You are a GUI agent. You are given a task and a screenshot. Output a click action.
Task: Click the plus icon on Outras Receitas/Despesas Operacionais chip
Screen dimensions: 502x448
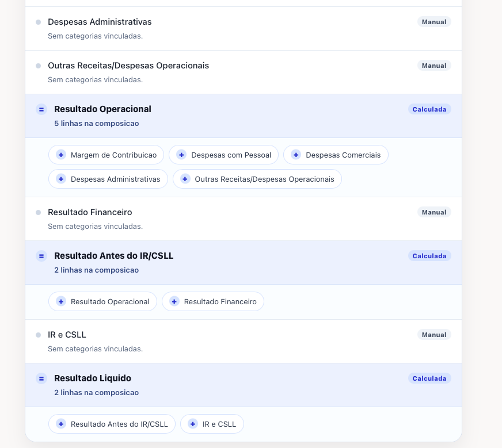pos(185,179)
